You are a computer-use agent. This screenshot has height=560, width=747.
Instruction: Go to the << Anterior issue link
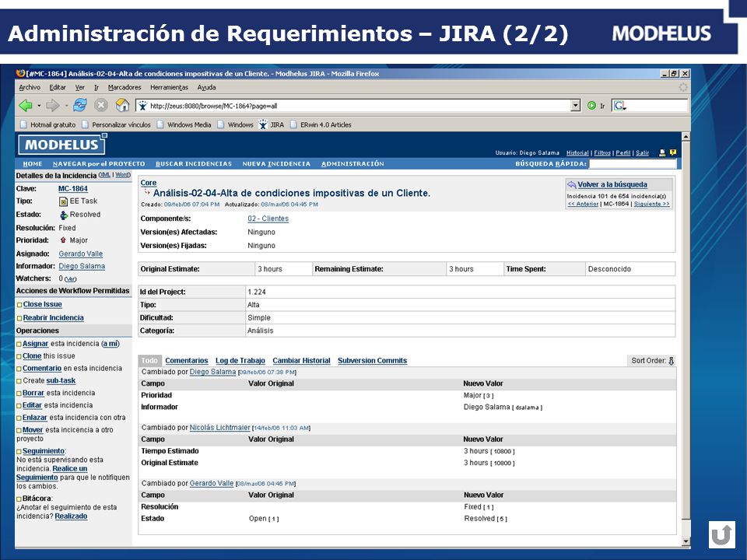point(583,204)
